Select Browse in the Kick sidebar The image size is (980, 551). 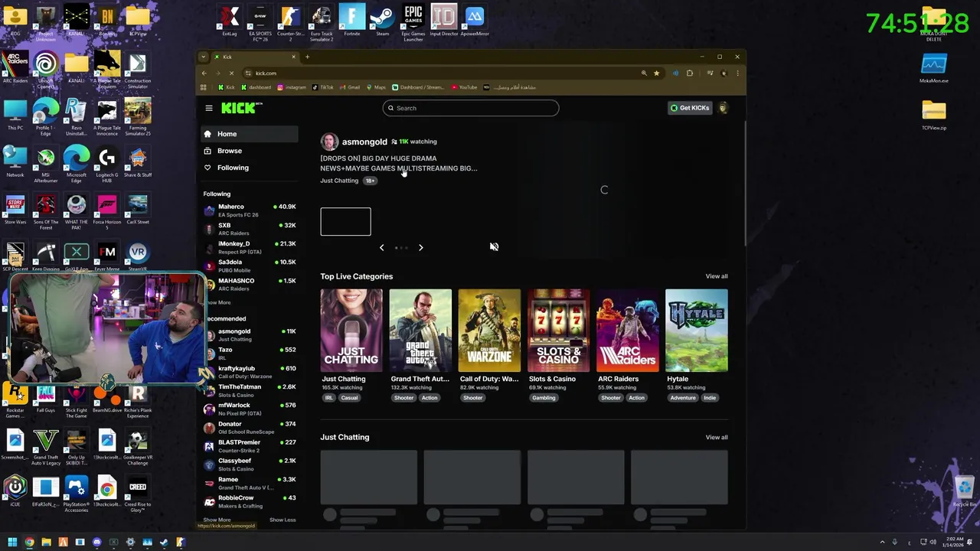point(250,151)
